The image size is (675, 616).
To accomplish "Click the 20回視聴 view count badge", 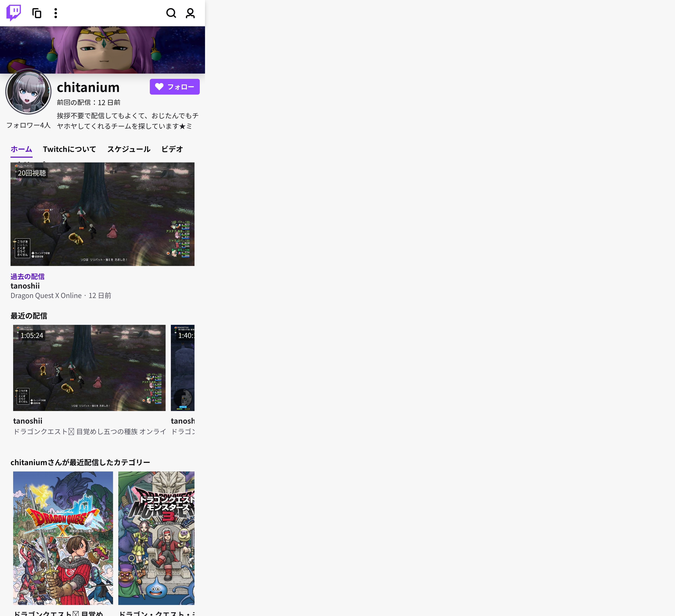I will coord(32,173).
